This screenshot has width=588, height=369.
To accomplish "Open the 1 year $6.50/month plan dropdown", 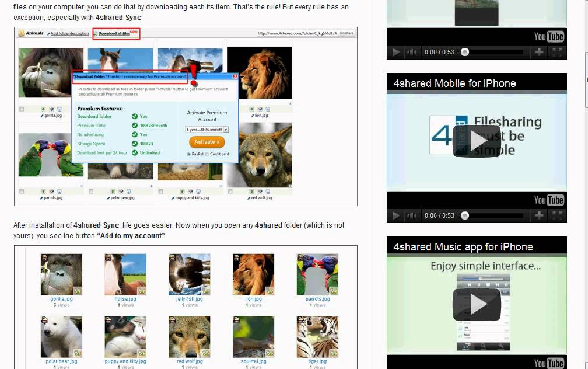I will point(207,130).
